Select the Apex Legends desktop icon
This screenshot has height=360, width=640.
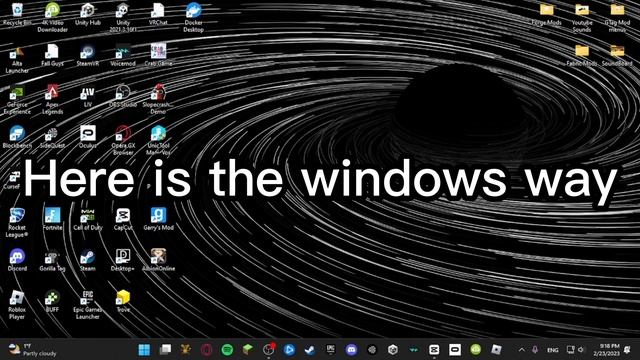pyautogui.click(x=52, y=100)
